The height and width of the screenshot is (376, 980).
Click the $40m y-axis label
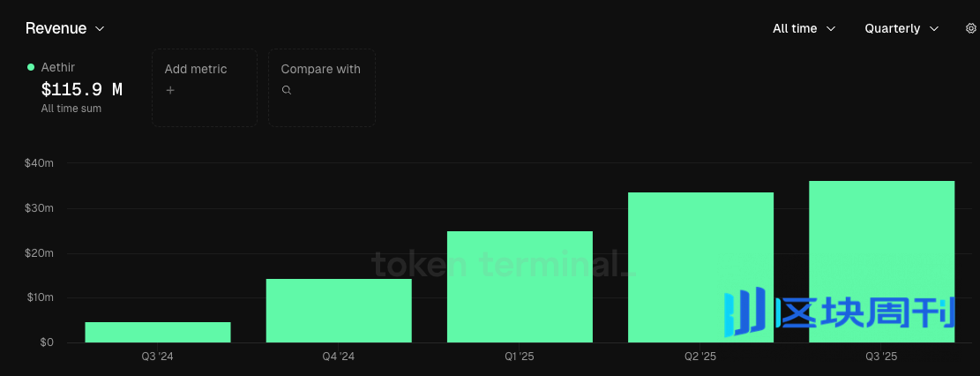click(41, 163)
